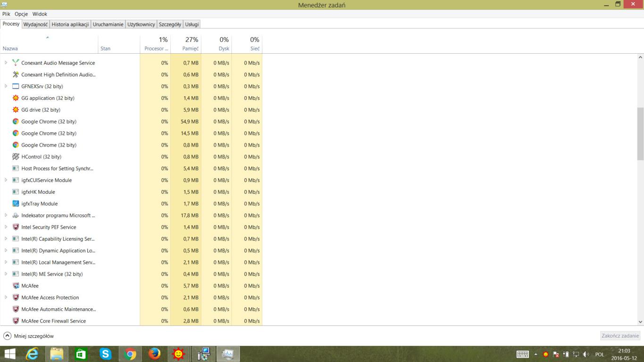Expand Intel(R) Local Management Service row
This screenshot has height=362, width=644.
click(x=6, y=262)
